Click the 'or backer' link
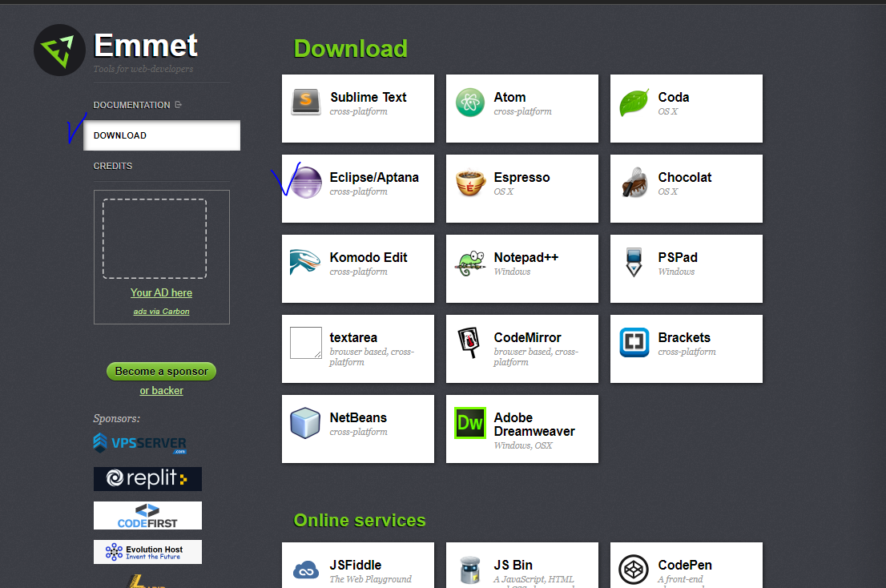This screenshot has height=588, width=886. coord(161,390)
